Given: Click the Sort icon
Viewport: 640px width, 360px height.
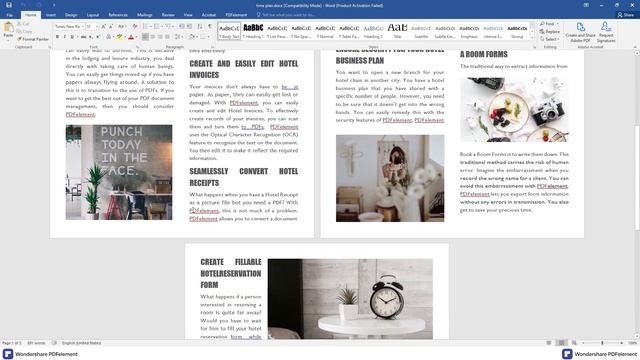Looking at the screenshot, I should (x=200, y=27).
